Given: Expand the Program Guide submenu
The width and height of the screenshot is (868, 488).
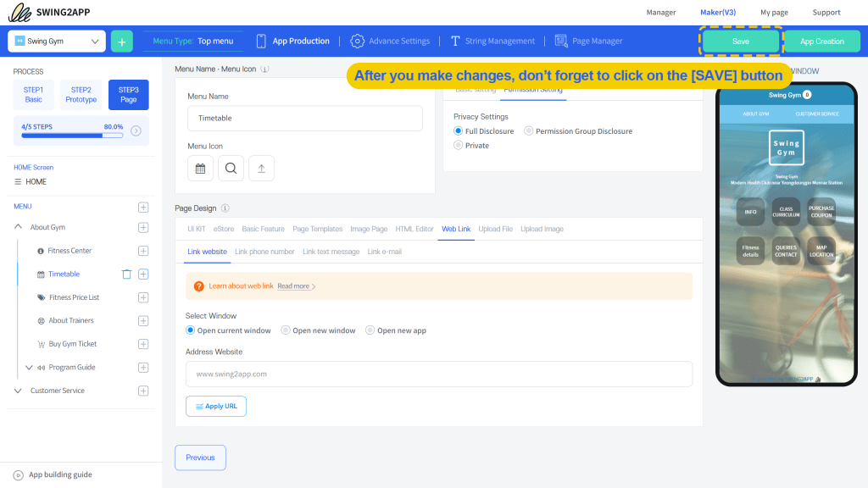Looking at the screenshot, I should tap(29, 368).
